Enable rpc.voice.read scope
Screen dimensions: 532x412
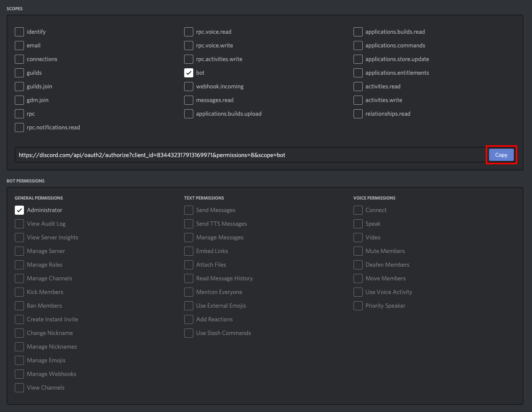189,32
